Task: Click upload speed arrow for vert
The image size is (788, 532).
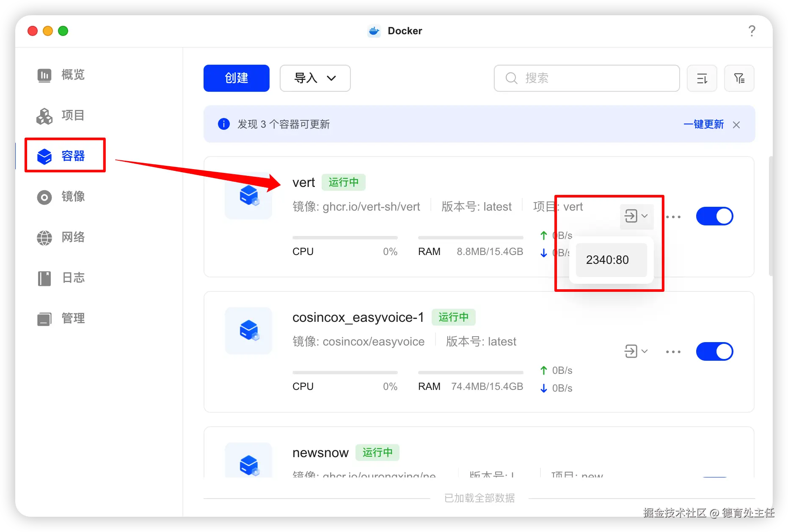Action: (x=544, y=236)
